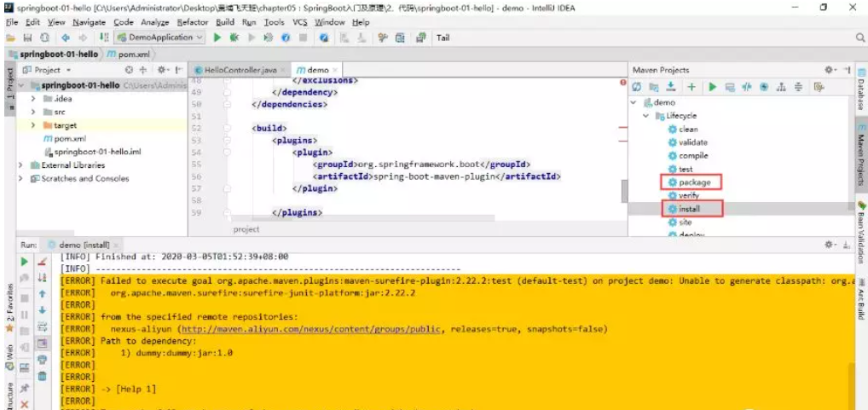Debug DemoApplication with the bug icon

click(x=234, y=38)
